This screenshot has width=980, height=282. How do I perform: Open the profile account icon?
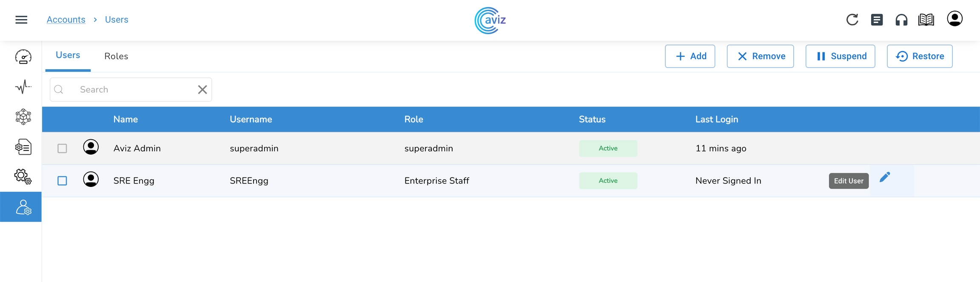coord(954,19)
